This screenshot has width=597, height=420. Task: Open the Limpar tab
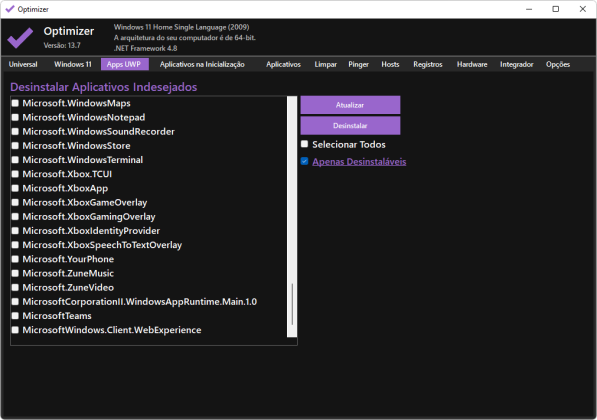326,64
